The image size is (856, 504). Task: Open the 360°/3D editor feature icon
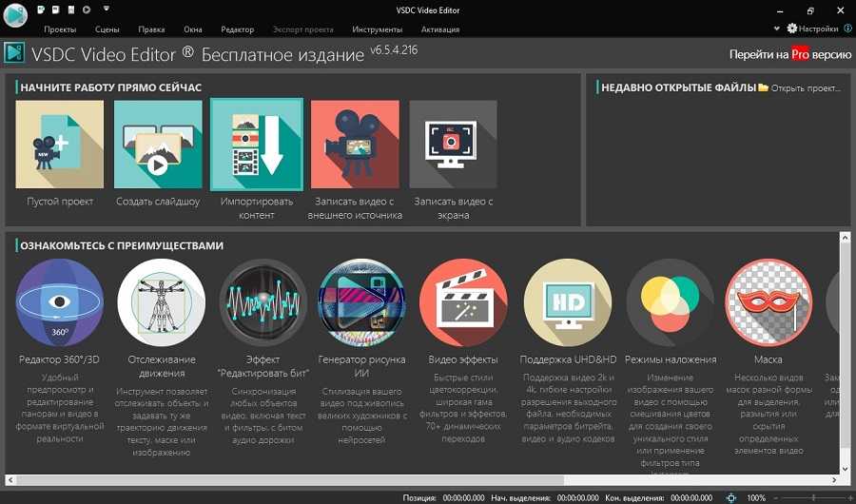pyautogui.click(x=60, y=302)
